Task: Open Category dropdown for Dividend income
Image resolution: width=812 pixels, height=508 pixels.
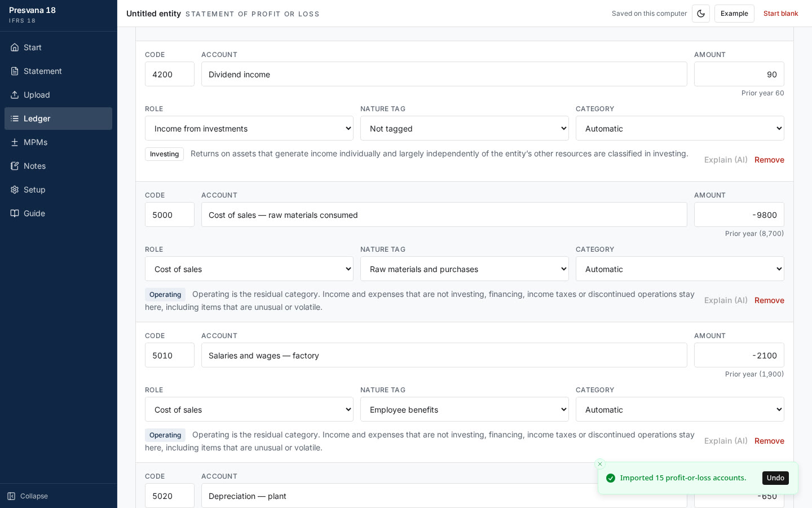Action: [680, 129]
